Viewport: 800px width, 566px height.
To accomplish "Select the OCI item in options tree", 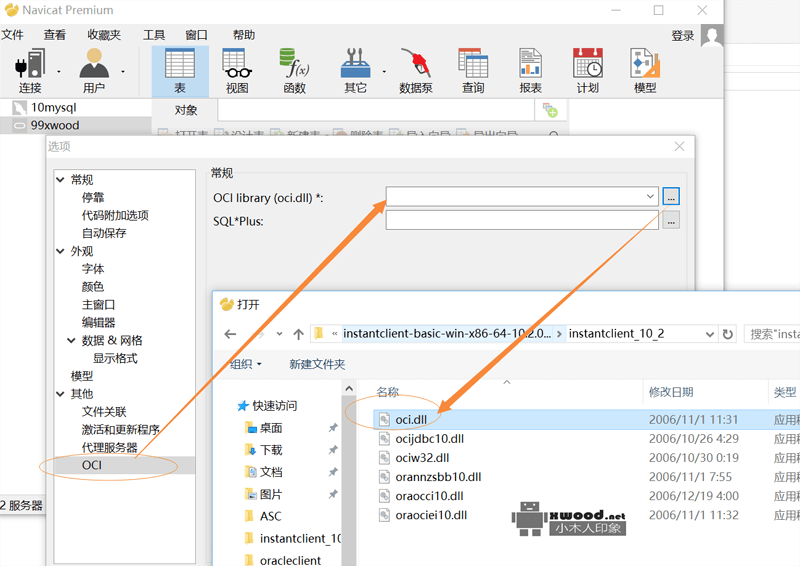I will point(92,465).
